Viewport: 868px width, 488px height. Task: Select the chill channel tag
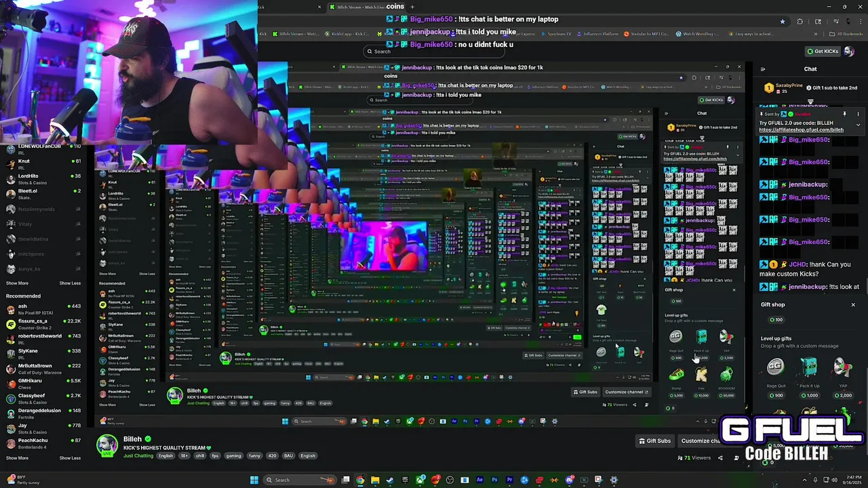point(200,455)
